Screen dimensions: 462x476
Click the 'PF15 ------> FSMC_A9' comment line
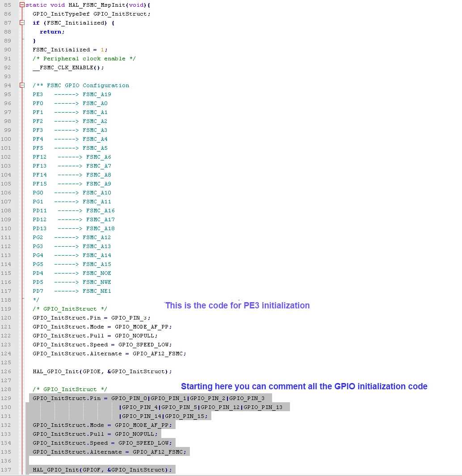[72, 184]
